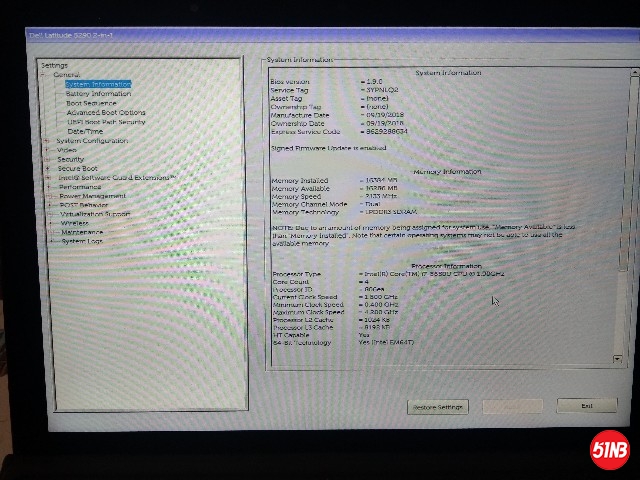Expand Virtualization Support node
The image size is (640, 480).
(x=50, y=214)
